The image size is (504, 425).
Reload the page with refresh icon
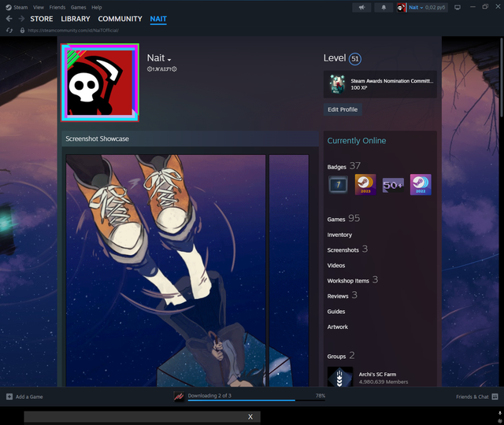click(9, 30)
